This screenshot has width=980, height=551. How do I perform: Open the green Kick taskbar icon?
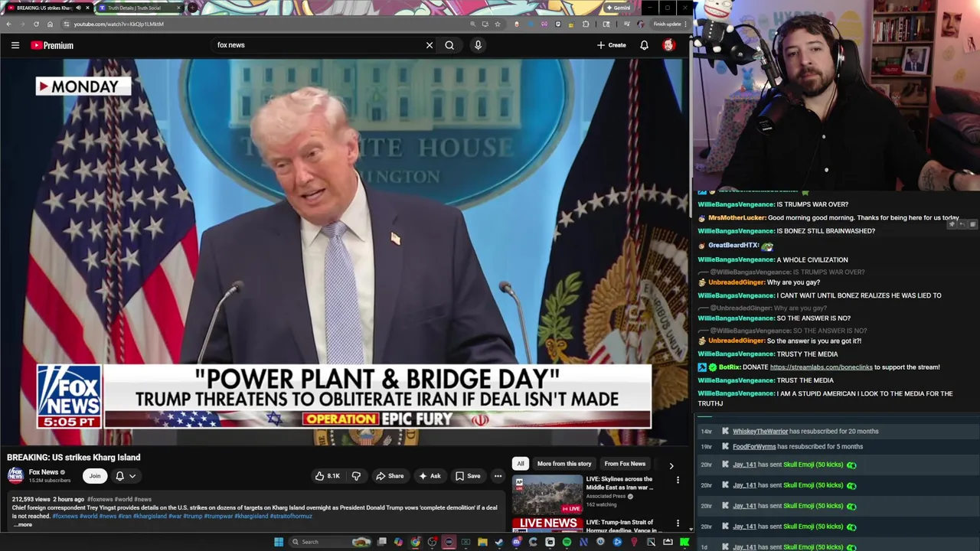(x=684, y=542)
